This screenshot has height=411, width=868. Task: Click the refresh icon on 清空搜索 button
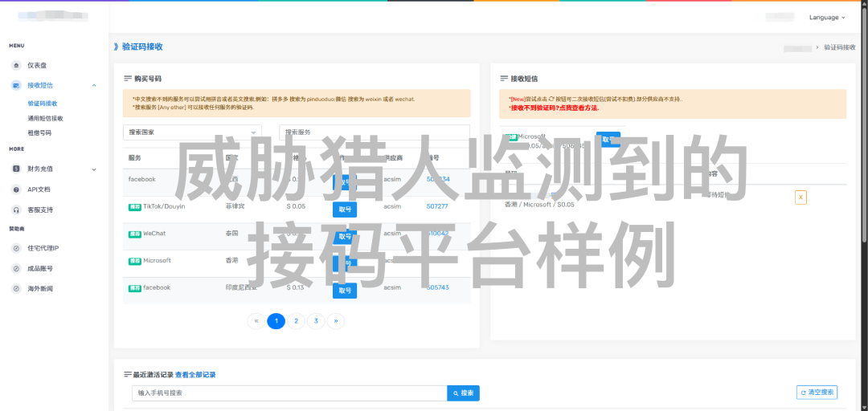(x=803, y=393)
